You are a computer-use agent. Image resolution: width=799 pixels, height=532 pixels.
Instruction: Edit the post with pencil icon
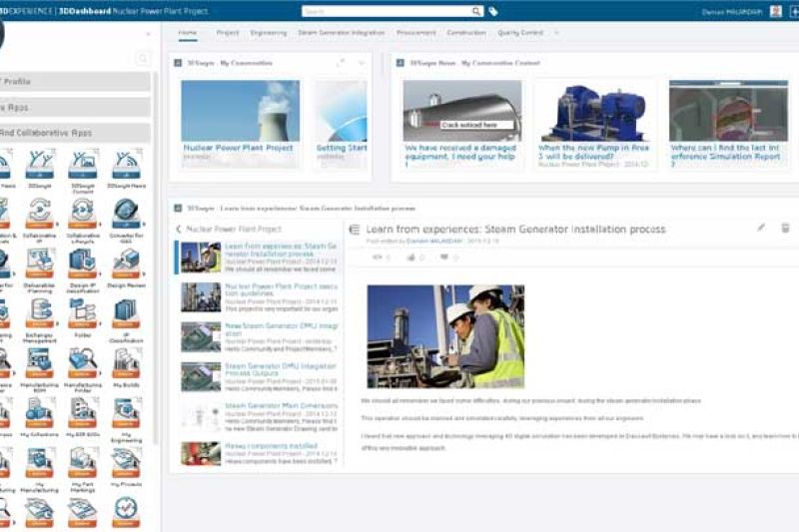pyautogui.click(x=761, y=228)
